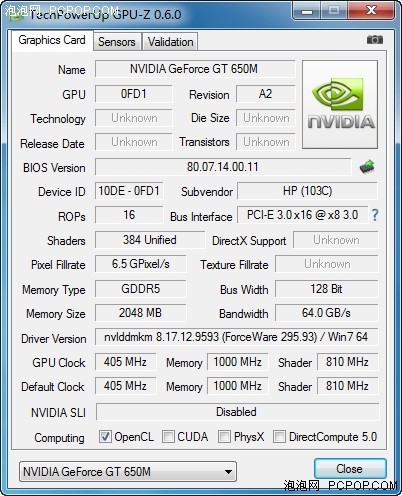Close window with title bar X

pos(371,11)
